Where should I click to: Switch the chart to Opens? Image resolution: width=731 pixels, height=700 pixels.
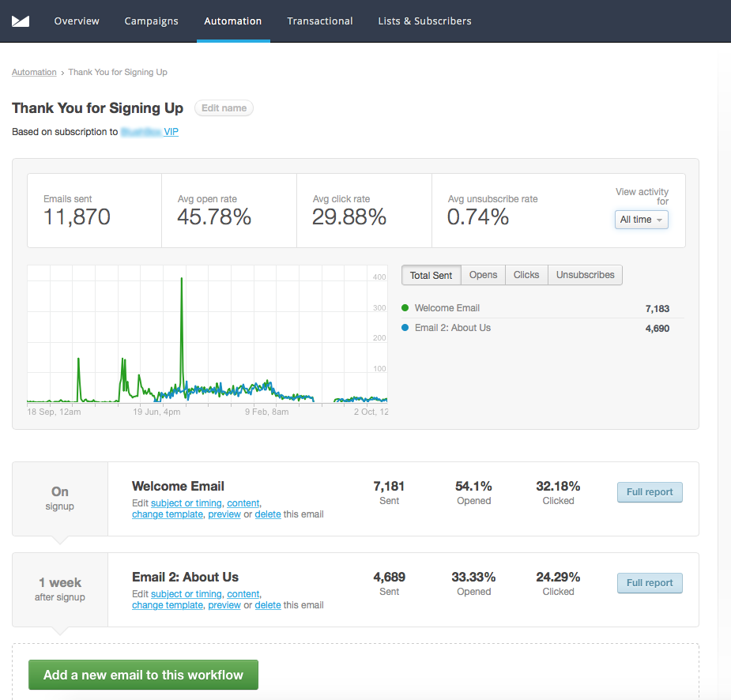click(483, 275)
